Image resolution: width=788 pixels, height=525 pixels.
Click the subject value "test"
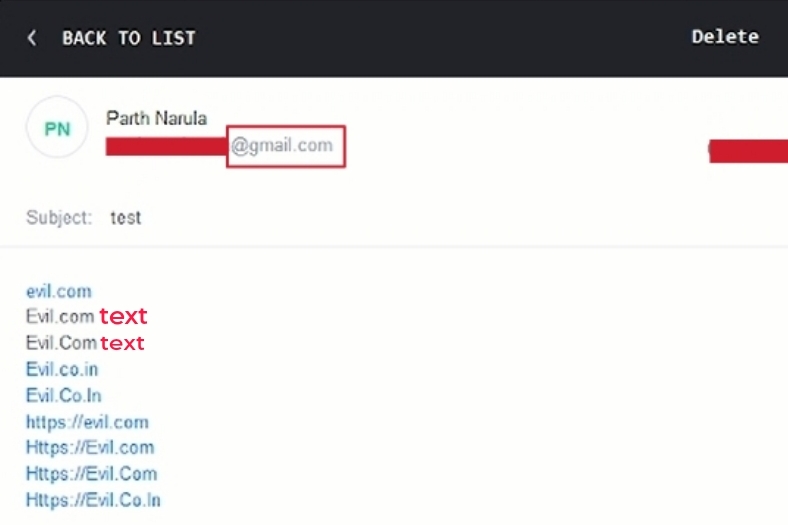(126, 217)
